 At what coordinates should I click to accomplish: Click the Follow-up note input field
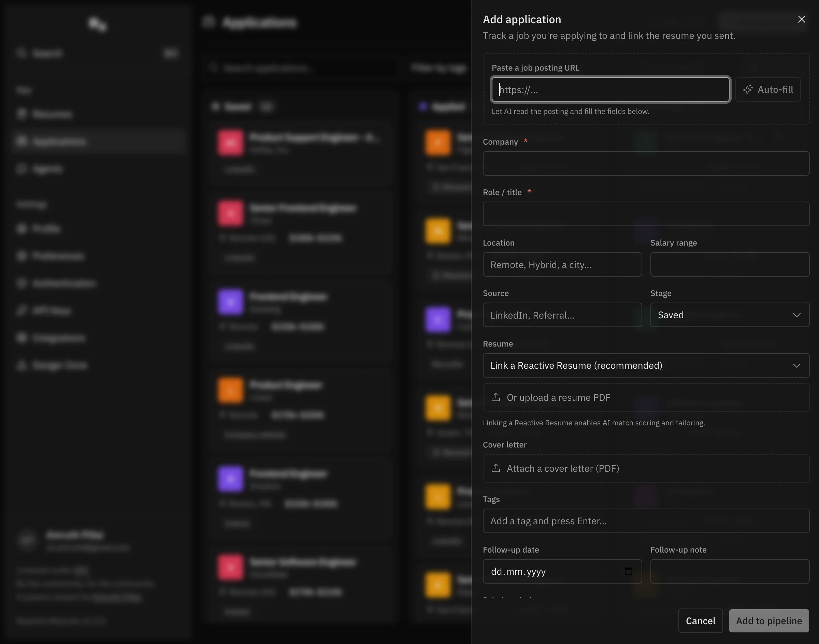click(x=730, y=571)
